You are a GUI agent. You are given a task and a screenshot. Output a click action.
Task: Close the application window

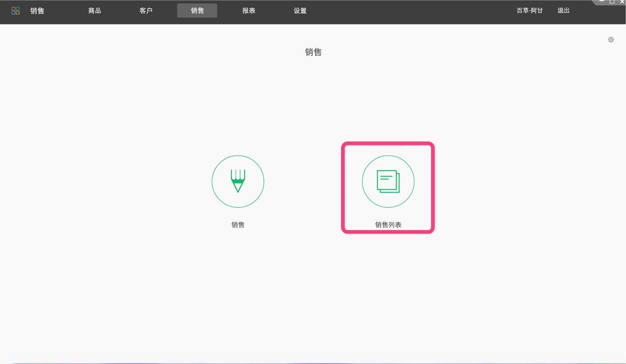pyautogui.click(x=622, y=2)
